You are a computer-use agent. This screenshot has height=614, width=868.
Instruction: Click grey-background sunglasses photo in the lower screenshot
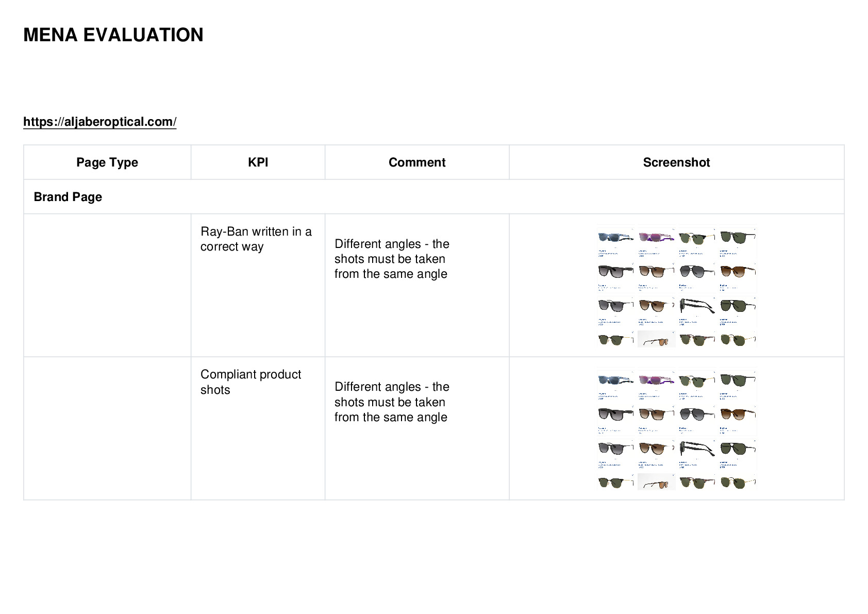(656, 482)
